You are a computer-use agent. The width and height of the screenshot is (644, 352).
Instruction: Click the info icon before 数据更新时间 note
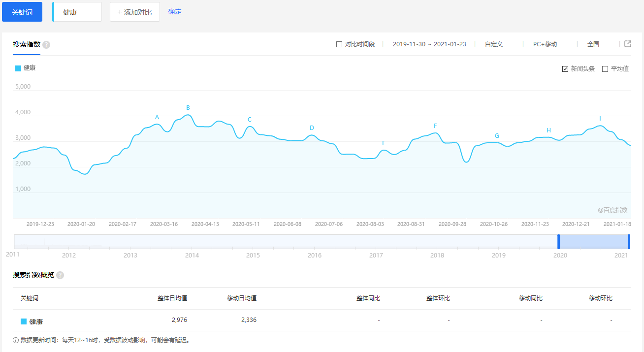coord(16,340)
